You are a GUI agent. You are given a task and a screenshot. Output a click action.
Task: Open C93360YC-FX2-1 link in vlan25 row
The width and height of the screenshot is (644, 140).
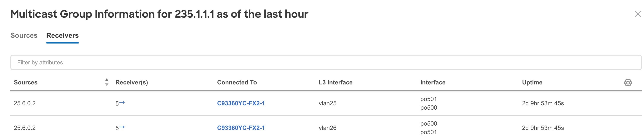coord(241,103)
